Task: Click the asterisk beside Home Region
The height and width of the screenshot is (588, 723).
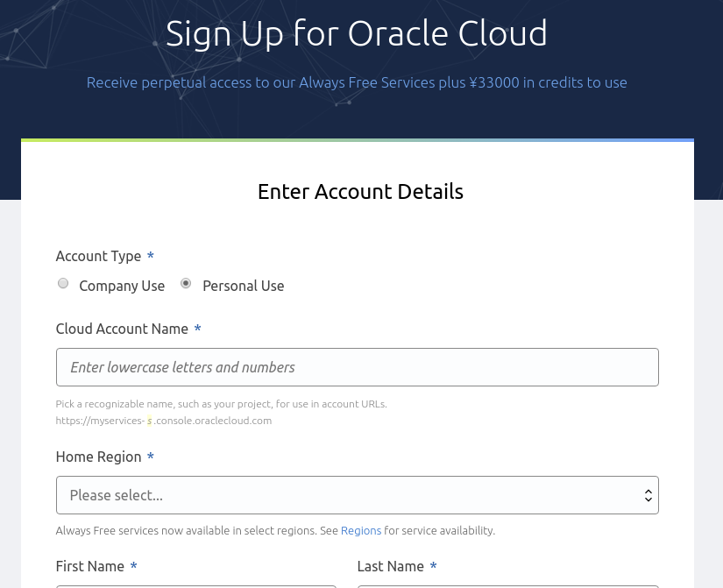Action: click(150, 457)
